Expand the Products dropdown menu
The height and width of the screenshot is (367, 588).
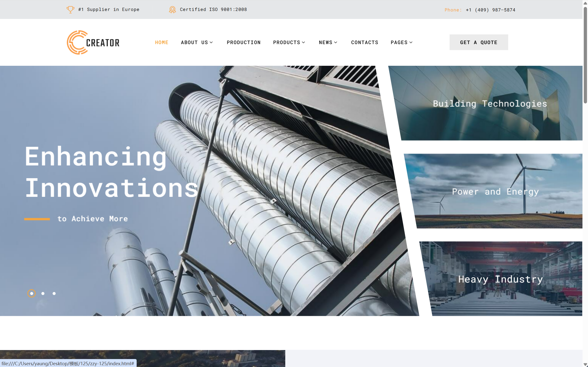(289, 42)
